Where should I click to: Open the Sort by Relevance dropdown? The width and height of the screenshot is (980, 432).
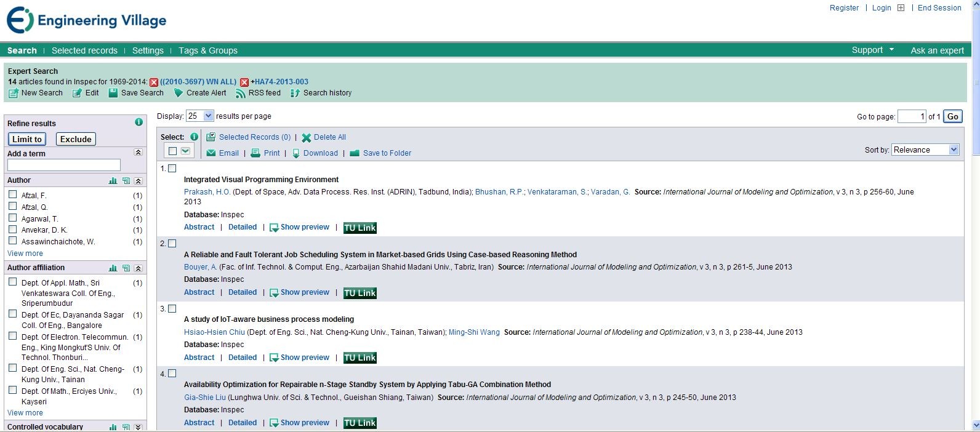[925, 150]
